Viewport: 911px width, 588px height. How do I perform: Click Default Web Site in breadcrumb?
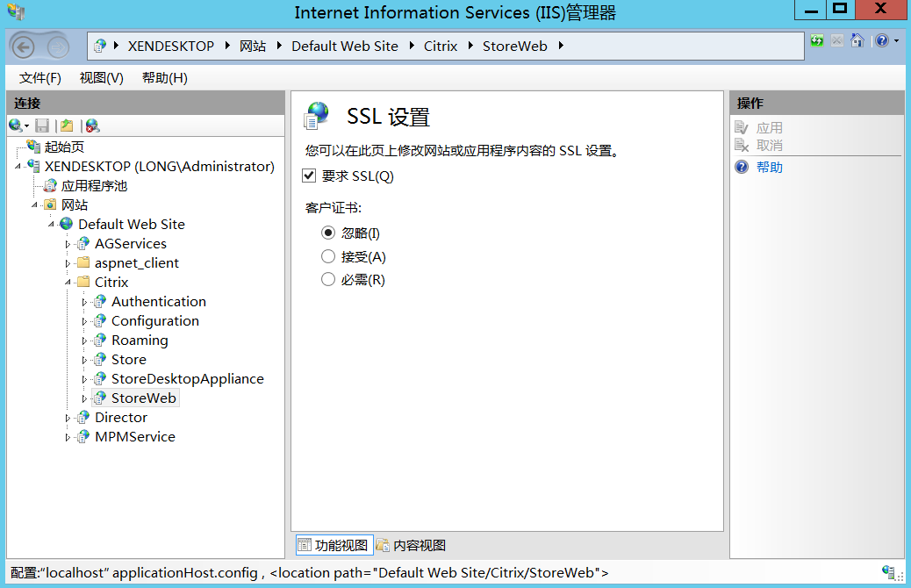tap(345, 46)
